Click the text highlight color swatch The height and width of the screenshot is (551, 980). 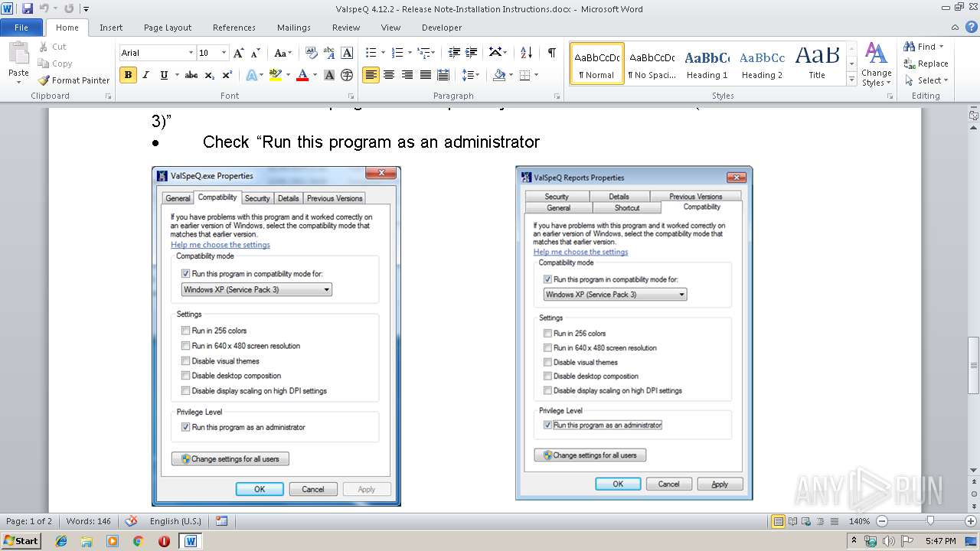coord(275,75)
